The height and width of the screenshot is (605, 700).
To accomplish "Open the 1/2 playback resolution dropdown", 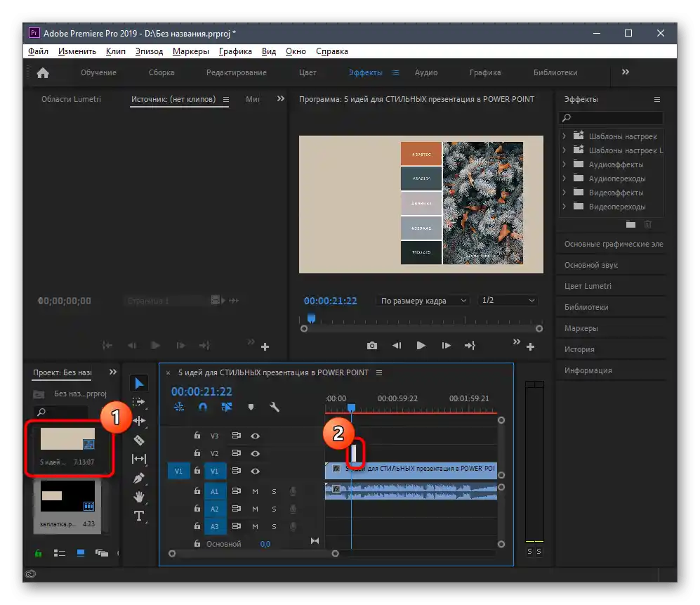I will coord(507,301).
